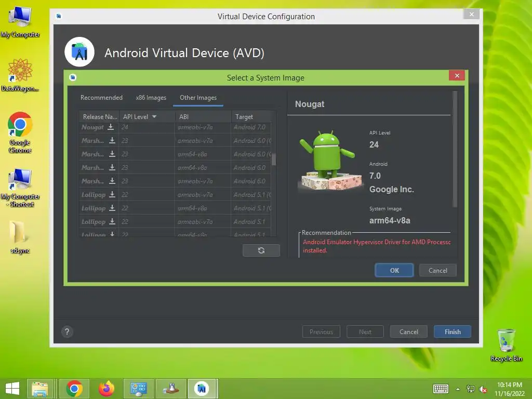Download Lollipop armeabi-v7a image with Android 5.1 (G target
Image resolution: width=532 pixels, height=399 pixels.
(x=112, y=195)
